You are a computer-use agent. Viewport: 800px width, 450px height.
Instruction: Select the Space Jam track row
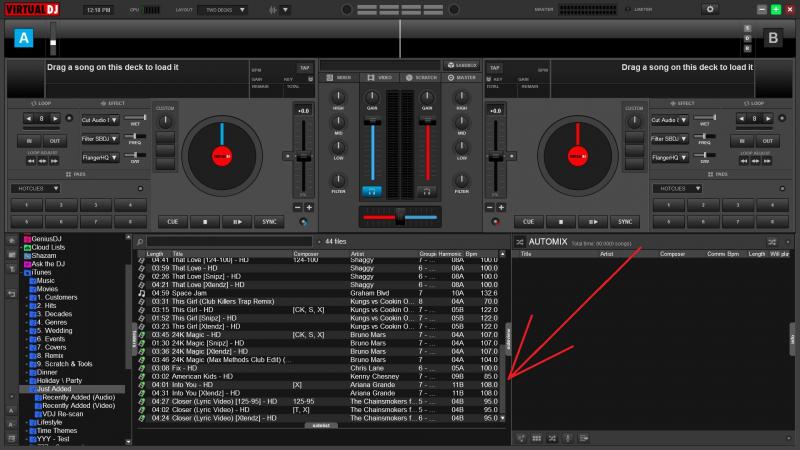point(319,293)
